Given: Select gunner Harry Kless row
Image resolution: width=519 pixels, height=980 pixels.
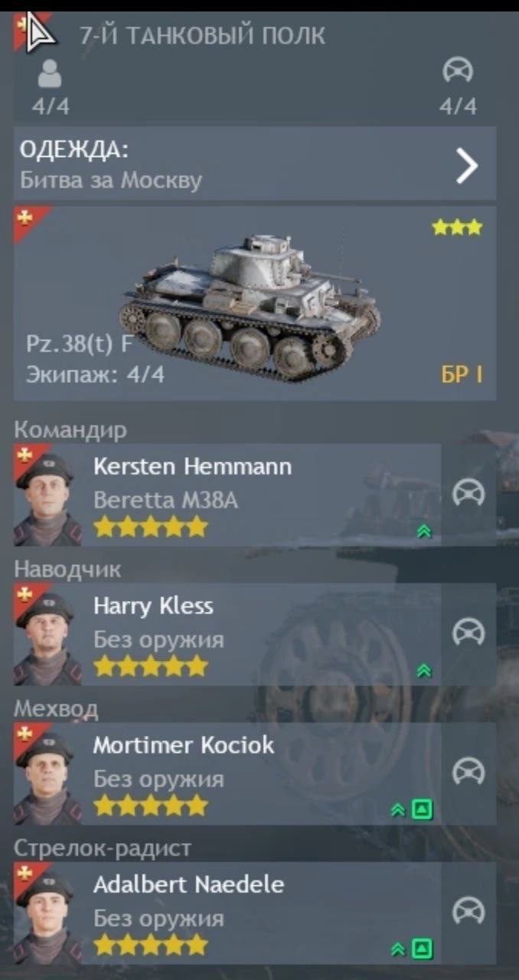Looking at the screenshot, I should (227, 634).
